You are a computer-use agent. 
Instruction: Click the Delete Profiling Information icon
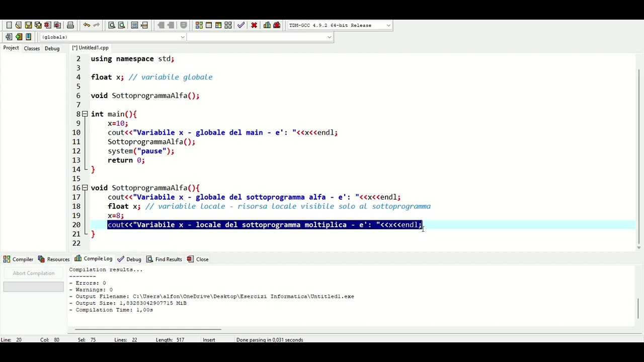[277, 25]
